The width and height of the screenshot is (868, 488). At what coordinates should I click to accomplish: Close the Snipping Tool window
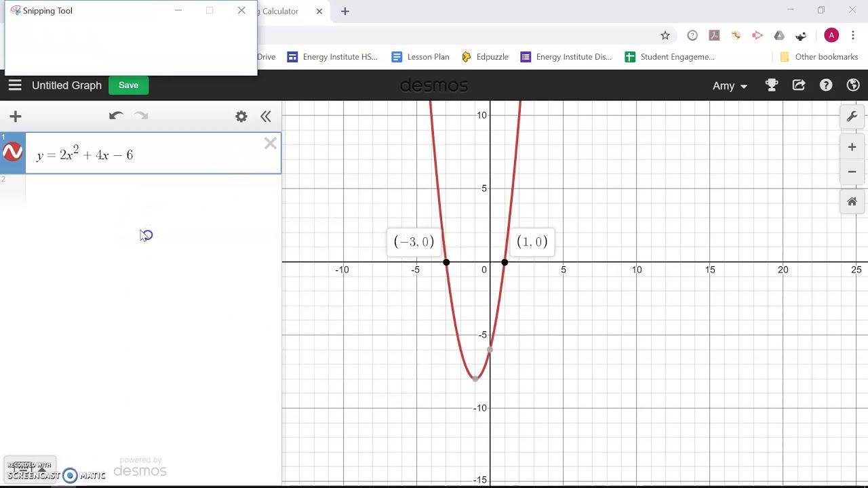[241, 10]
